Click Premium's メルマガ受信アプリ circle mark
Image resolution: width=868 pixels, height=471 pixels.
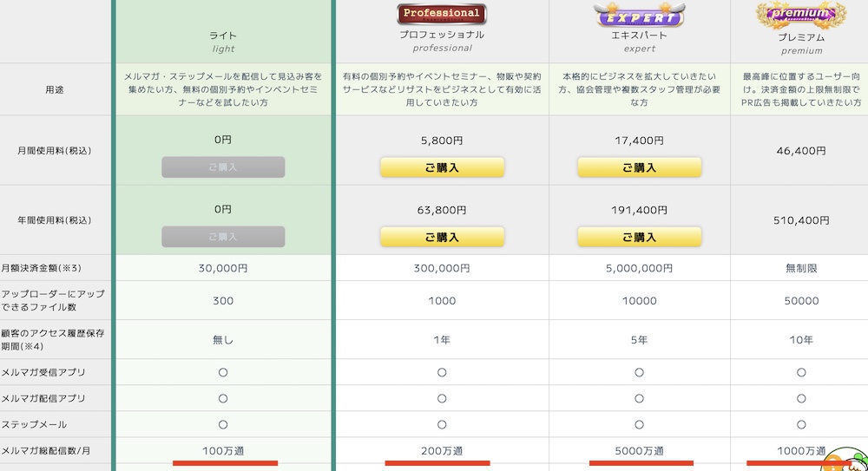click(x=801, y=372)
